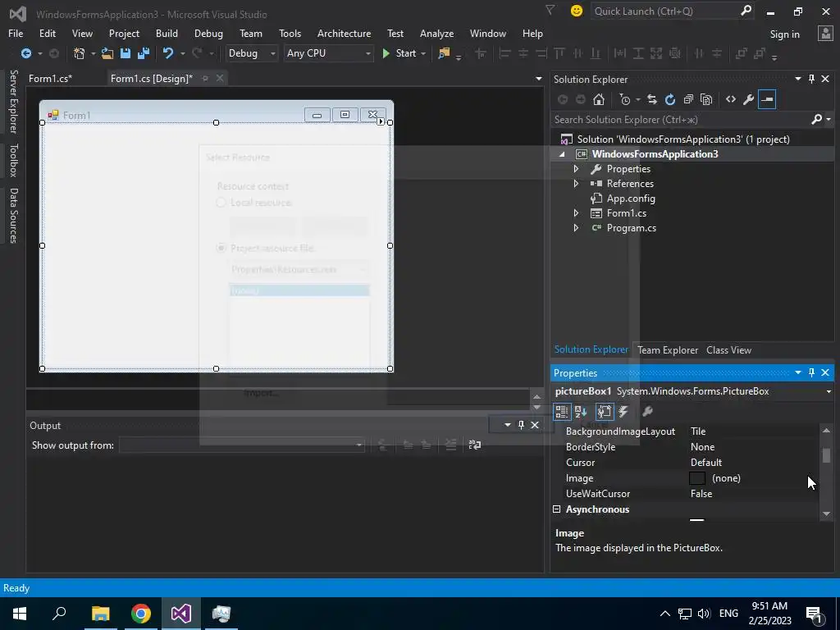The width and height of the screenshot is (840, 630).
Task: Click the Collapse All icon in Solution Explorer
Action: tap(688, 99)
